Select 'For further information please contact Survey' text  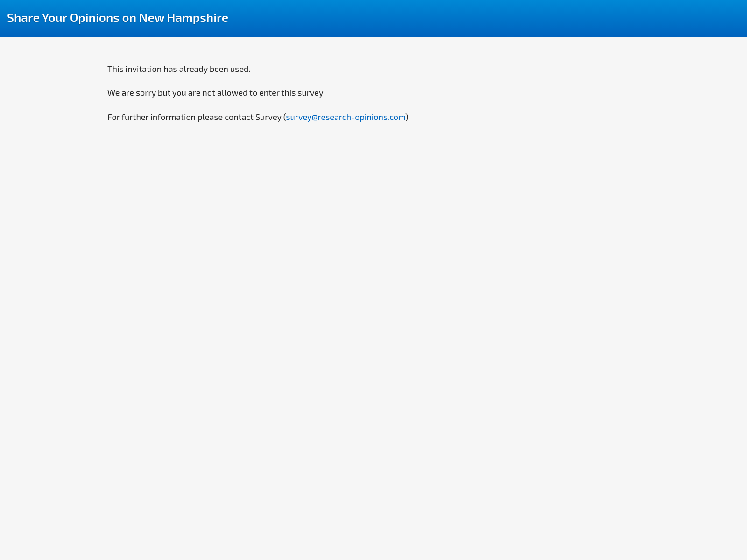coord(194,117)
